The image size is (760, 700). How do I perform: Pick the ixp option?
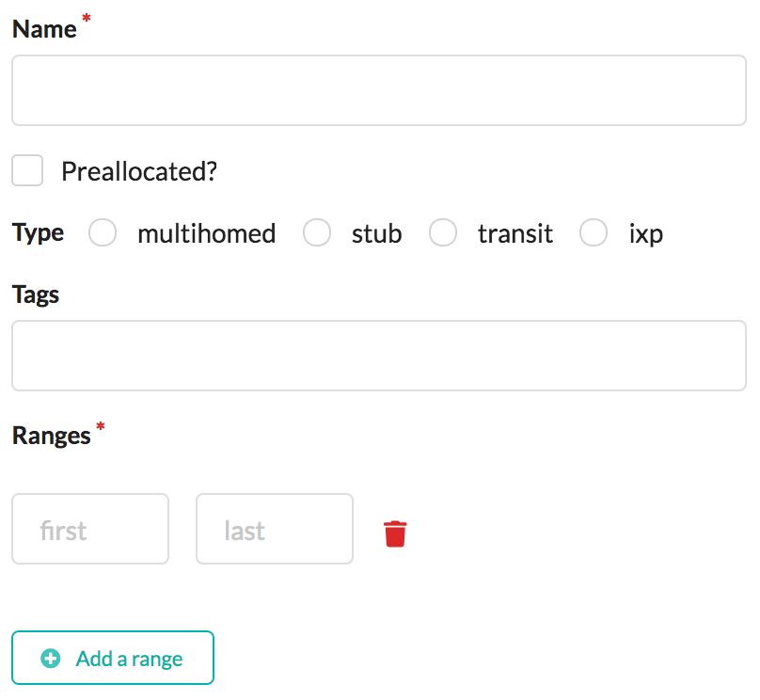click(594, 232)
